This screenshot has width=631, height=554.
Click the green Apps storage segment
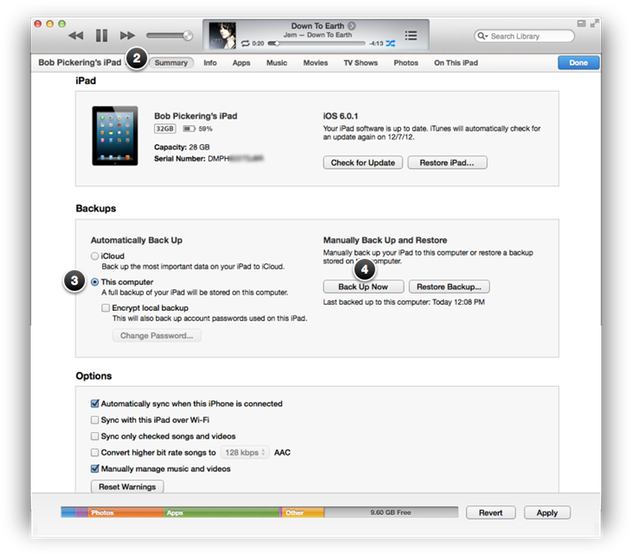click(x=221, y=513)
